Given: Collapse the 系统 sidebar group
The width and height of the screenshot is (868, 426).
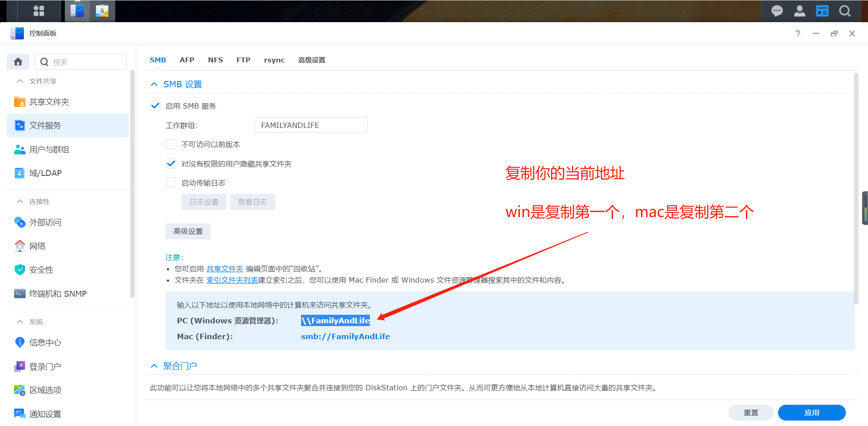Looking at the screenshot, I should [20, 322].
